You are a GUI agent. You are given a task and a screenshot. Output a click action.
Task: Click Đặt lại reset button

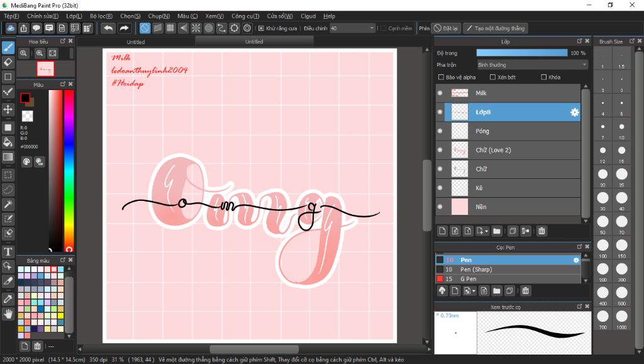(446, 28)
